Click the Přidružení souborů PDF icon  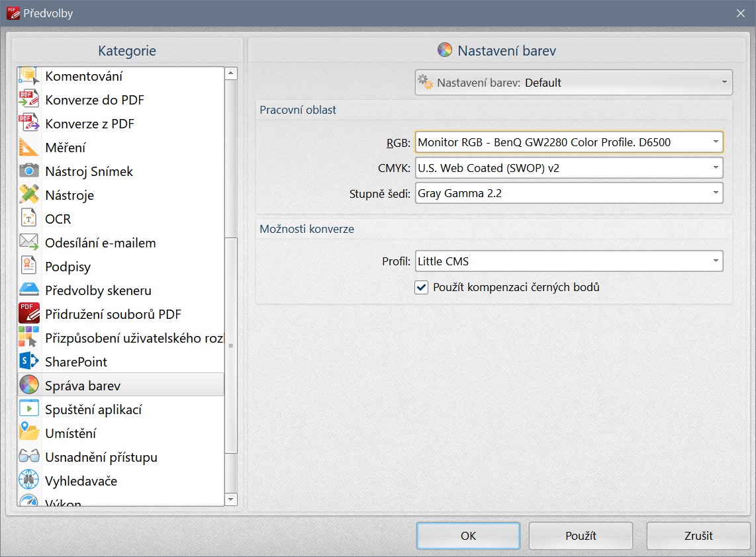pos(29,314)
